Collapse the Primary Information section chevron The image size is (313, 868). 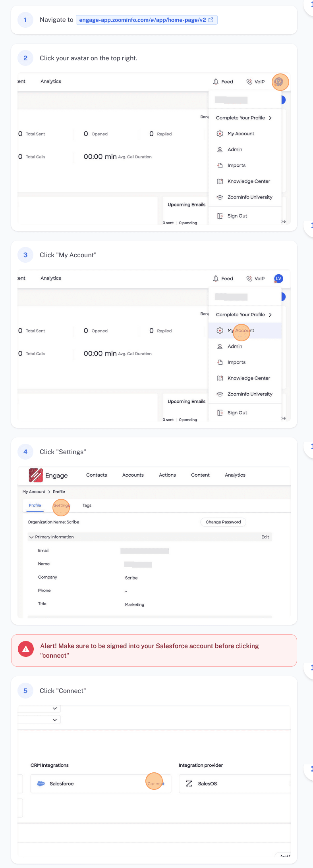click(x=31, y=537)
